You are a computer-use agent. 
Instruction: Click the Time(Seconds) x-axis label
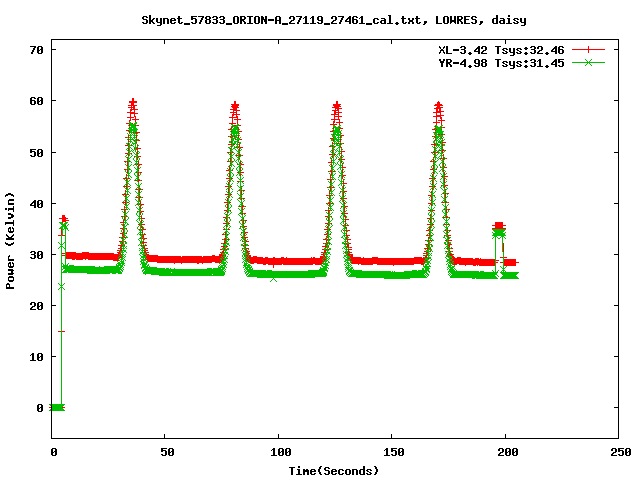coord(334,471)
